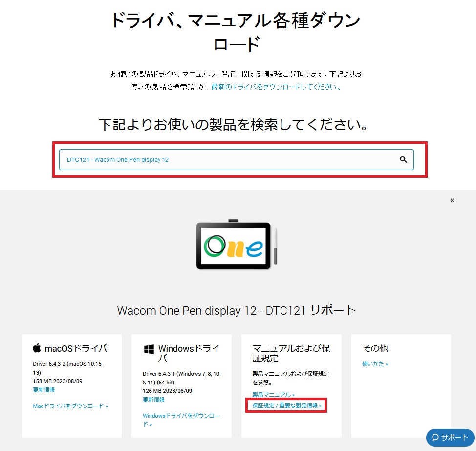Click the Driver 6.4.3-1 Windows version text
This screenshot has width=476, height=451.
(181, 378)
